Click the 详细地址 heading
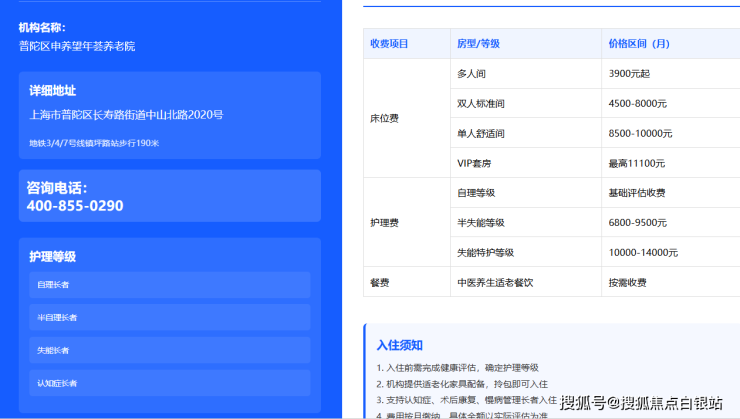 point(52,91)
